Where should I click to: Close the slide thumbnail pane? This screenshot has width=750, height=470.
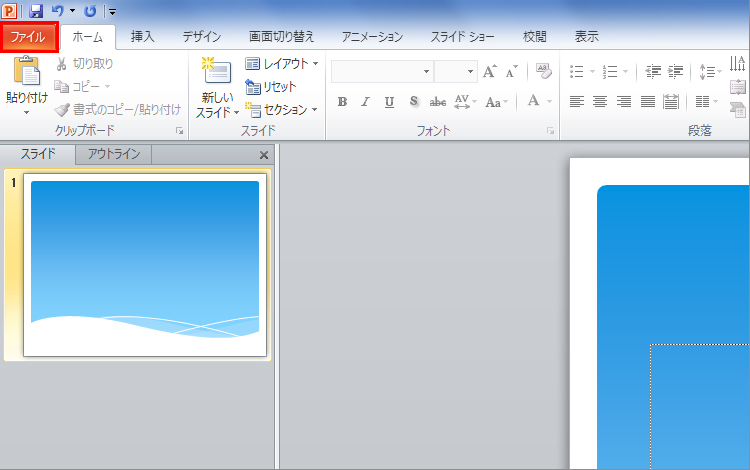264,155
